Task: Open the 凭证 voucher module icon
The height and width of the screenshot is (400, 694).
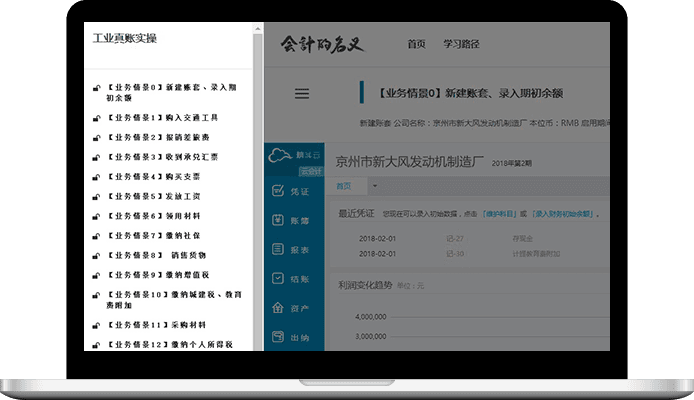Action: pos(278,190)
